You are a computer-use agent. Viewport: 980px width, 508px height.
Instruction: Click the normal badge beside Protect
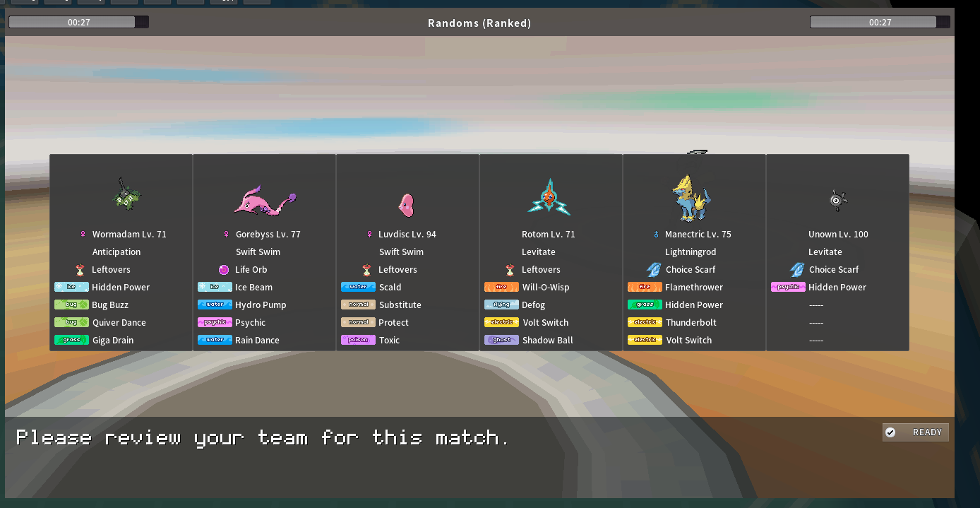(x=359, y=322)
